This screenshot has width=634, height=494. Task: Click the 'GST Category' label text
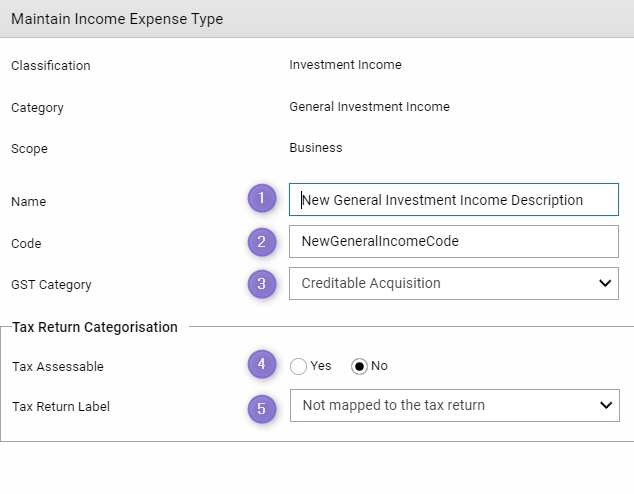pos(51,285)
